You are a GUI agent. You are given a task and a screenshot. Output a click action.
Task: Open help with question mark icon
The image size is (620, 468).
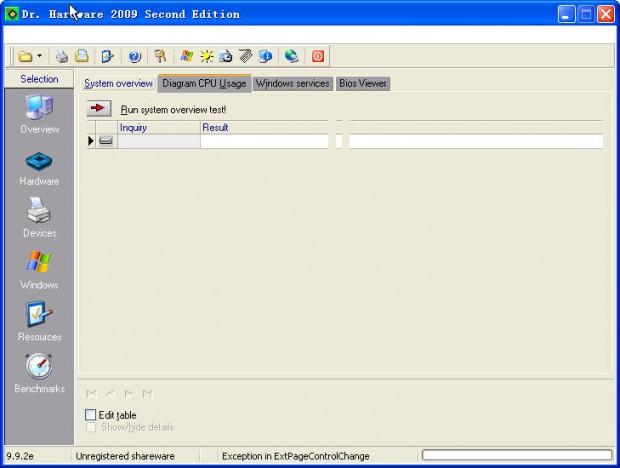pyautogui.click(x=134, y=57)
